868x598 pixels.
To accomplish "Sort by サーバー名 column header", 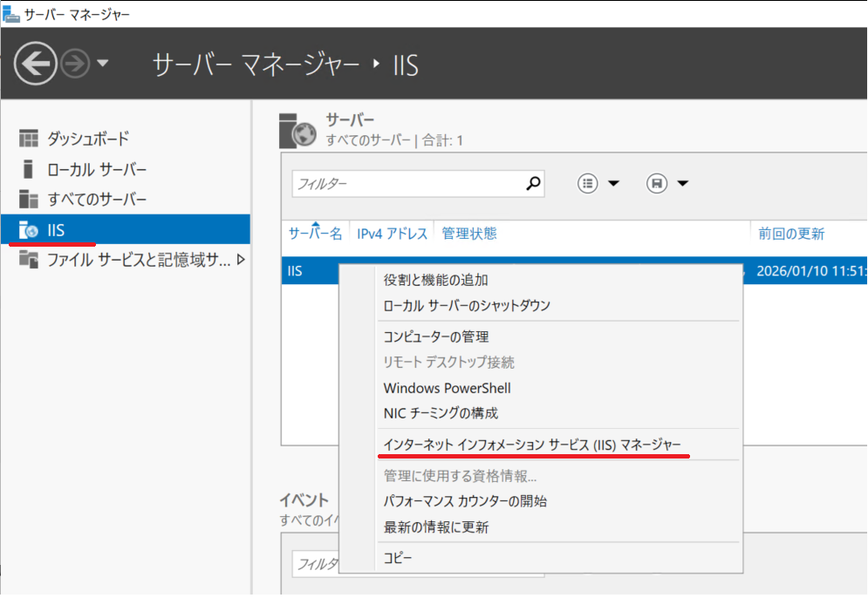I will [x=315, y=234].
